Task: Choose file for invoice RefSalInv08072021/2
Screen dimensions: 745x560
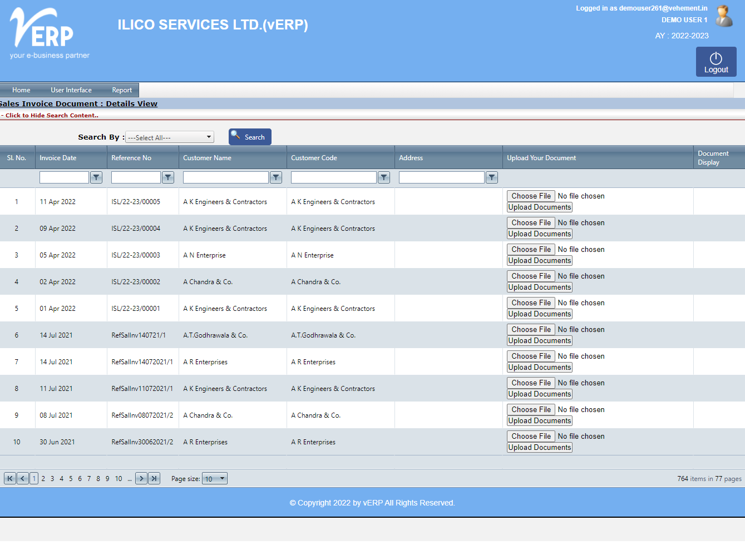Action: [x=531, y=409]
